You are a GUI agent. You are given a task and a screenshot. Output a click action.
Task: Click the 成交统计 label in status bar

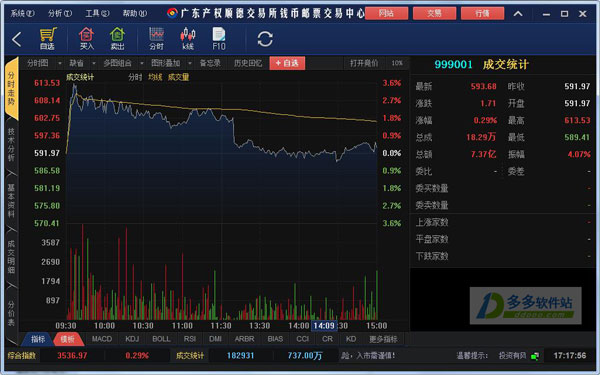190,356
